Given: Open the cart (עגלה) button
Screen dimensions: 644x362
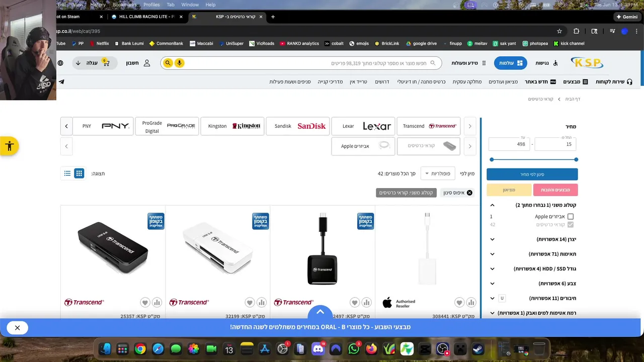Looking at the screenshot, I should 95,63.
